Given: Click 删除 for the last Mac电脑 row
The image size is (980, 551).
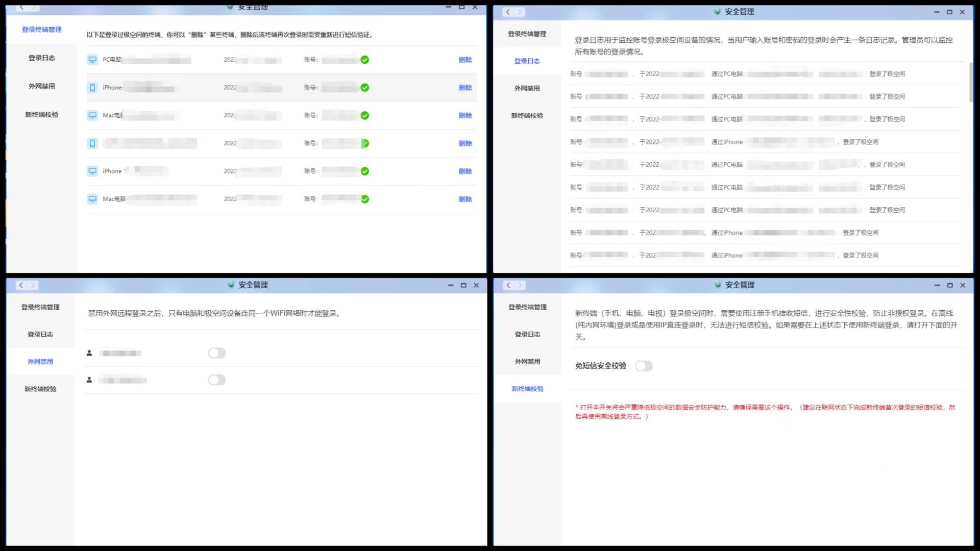Looking at the screenshot, I should [x=465, y=199].
